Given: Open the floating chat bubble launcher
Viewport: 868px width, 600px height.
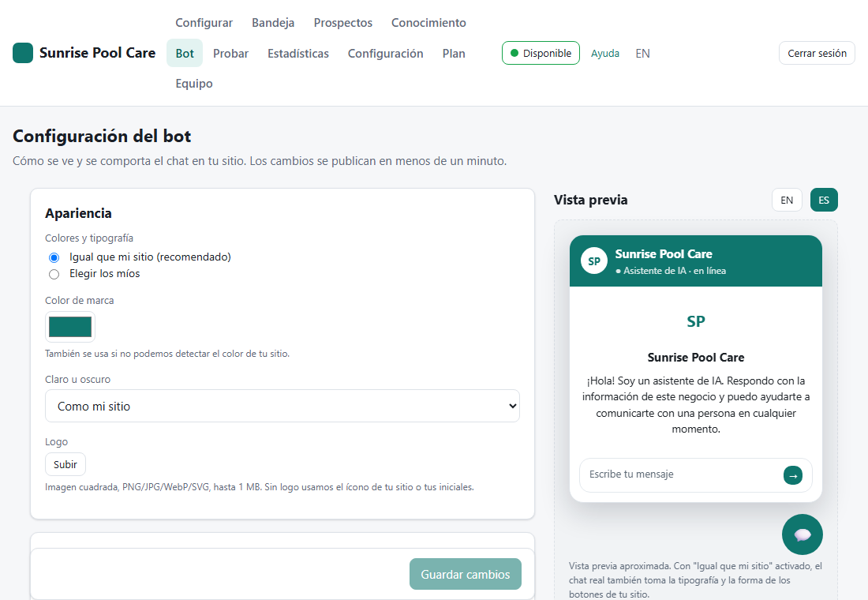Looking at the screenshot, I should pyautogui.click(x=803, y=534).
